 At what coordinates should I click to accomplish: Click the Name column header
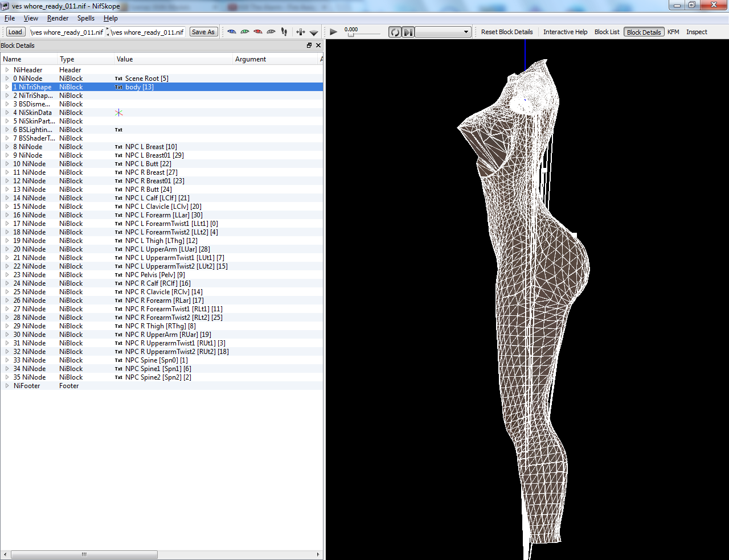28,59
